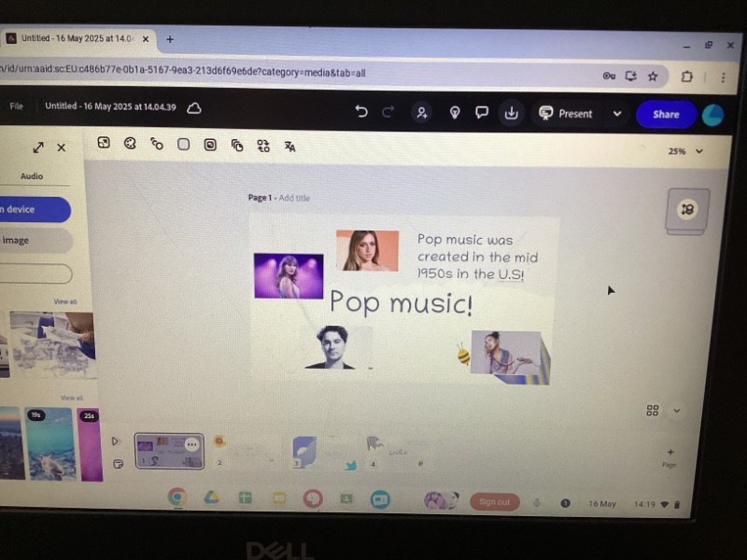
Task: Open the browser extensions puzzle icon
Action: point(686,77)
